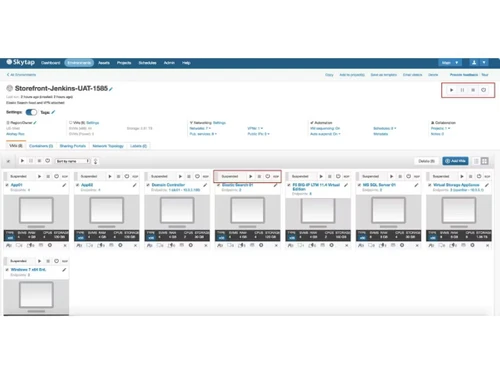Screen dimensions: 500x375
Task: Toggle the select-all VMs checkbox
Action: [8, 161]
